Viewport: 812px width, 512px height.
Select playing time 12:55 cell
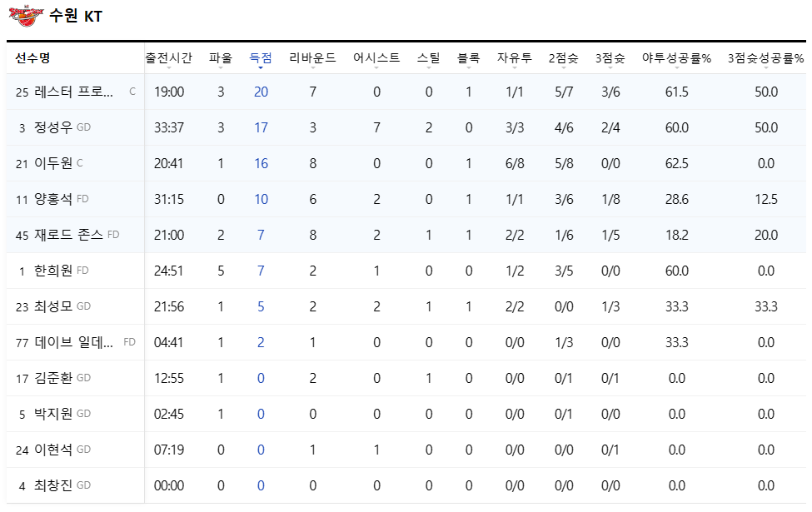[169, 378]
